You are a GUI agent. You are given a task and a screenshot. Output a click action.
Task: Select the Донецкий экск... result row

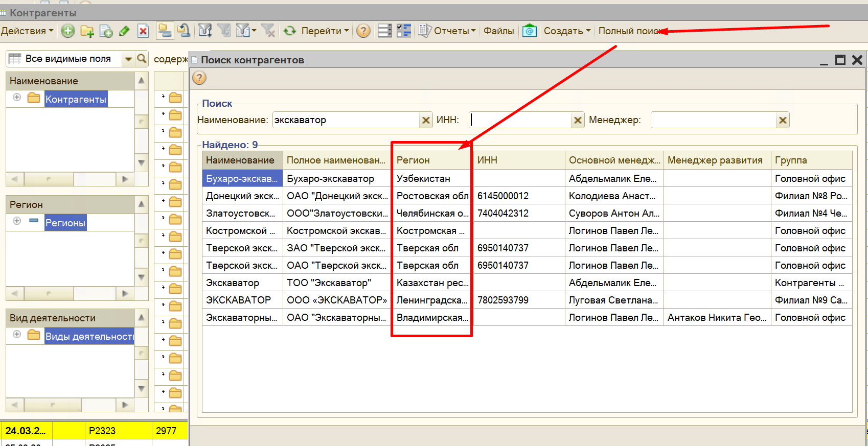527,196
